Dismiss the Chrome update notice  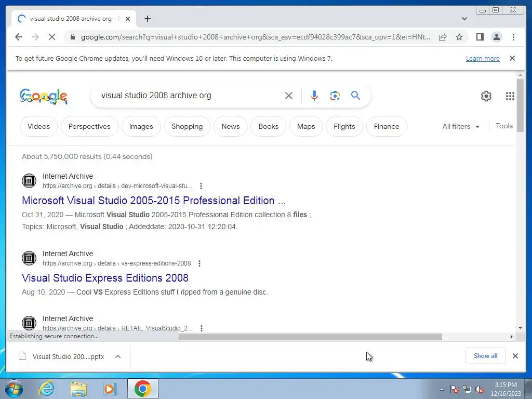512,58
